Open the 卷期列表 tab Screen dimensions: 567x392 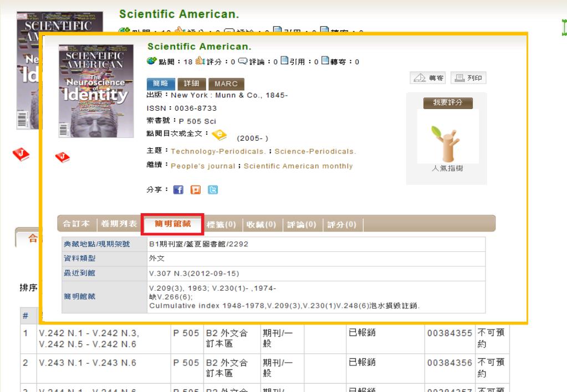[119, 224]
